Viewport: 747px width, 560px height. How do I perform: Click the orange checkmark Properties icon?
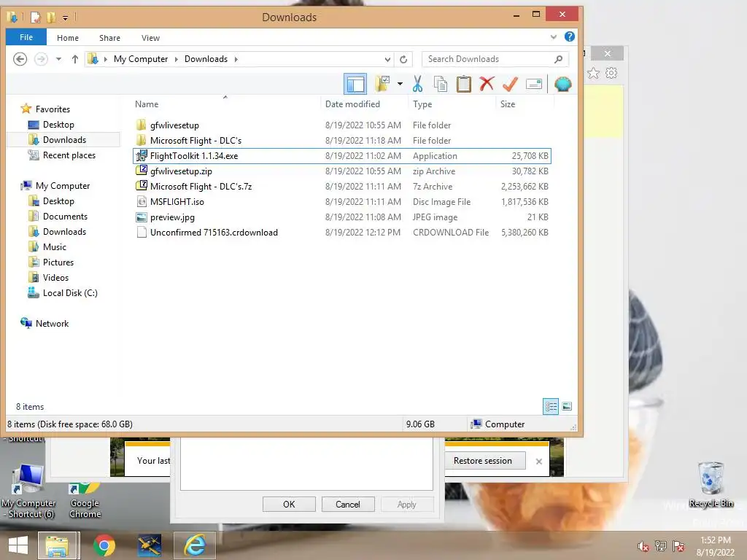[x=510, y=84]
